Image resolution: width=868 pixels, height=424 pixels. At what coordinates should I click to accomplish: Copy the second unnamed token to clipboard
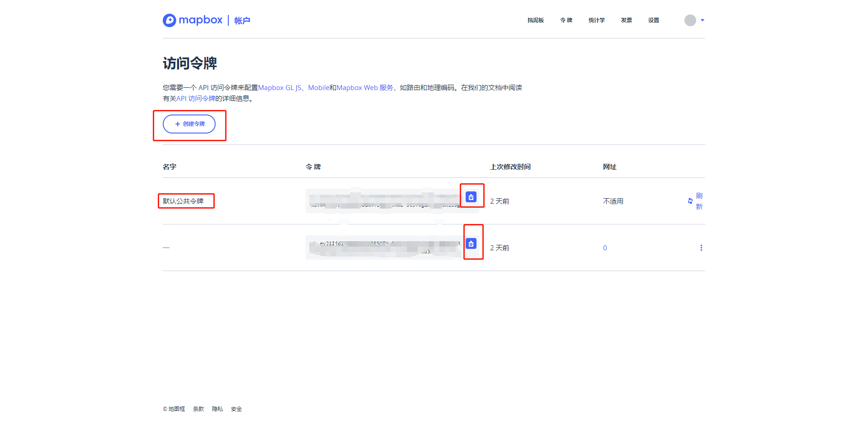[471, 243]
